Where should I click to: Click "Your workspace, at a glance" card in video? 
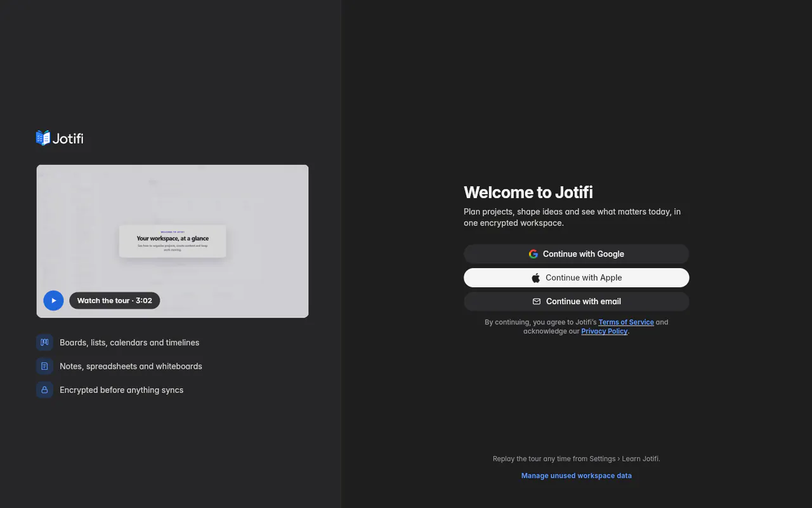pyautogui.click(x=173, y=241)
